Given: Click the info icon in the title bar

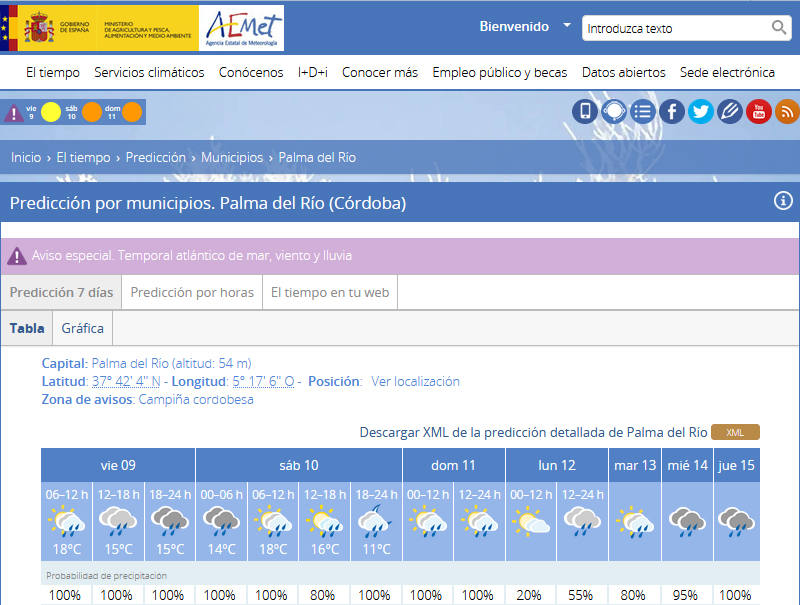Looking at the screenshot, I should pyautogui.click(x=783, y=202).
